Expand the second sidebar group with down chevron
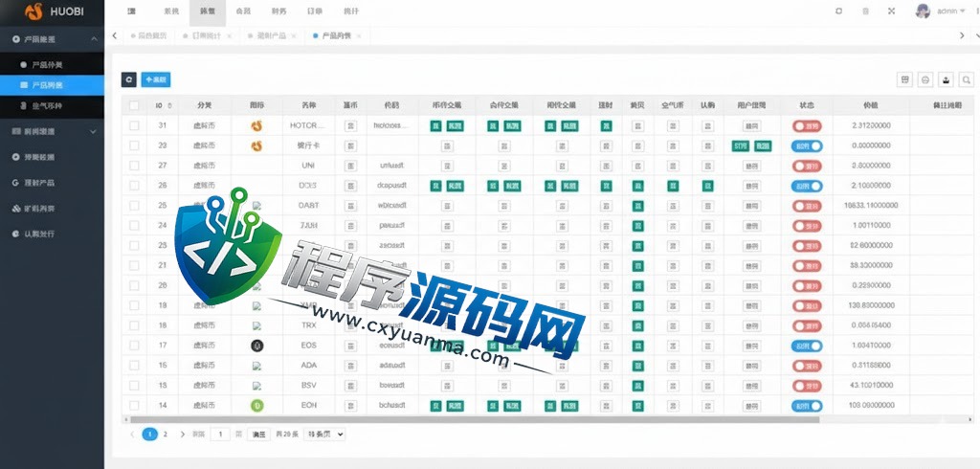The image size is (980, 469). point(94,132)
